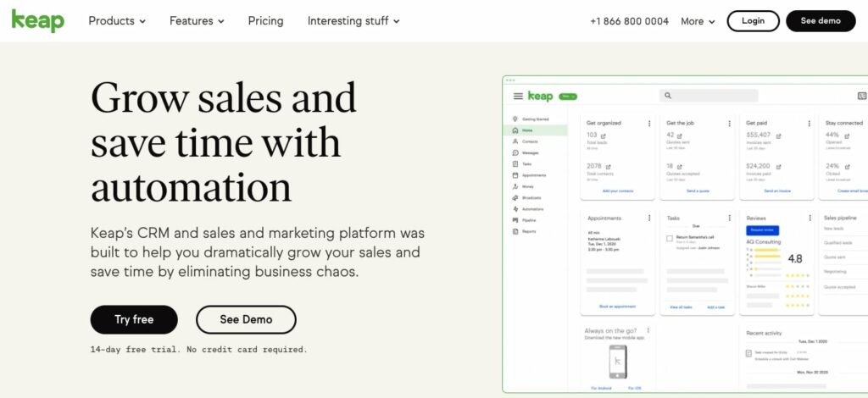Click the search magnifier in the dashboard
The height and width of the screenshot is (398, 868).
tap(669, 97)
